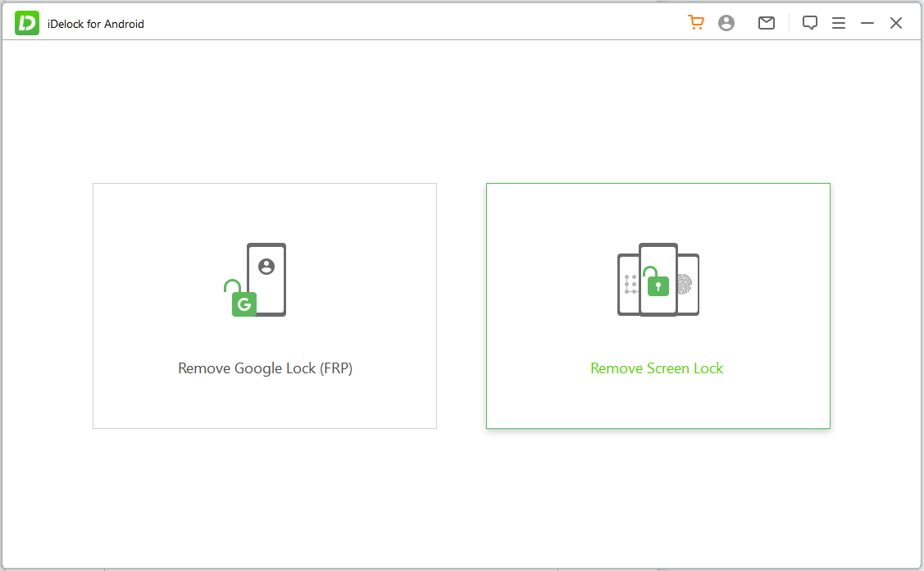Open the hamburger menu in title bar

(839, 23)
